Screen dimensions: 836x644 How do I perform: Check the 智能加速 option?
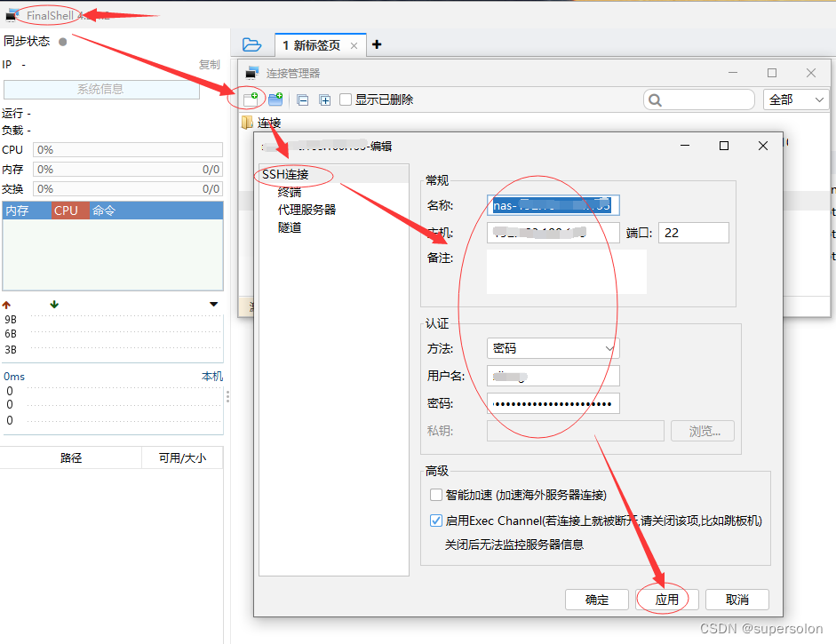pyautogui.click(x=436, y=494)
